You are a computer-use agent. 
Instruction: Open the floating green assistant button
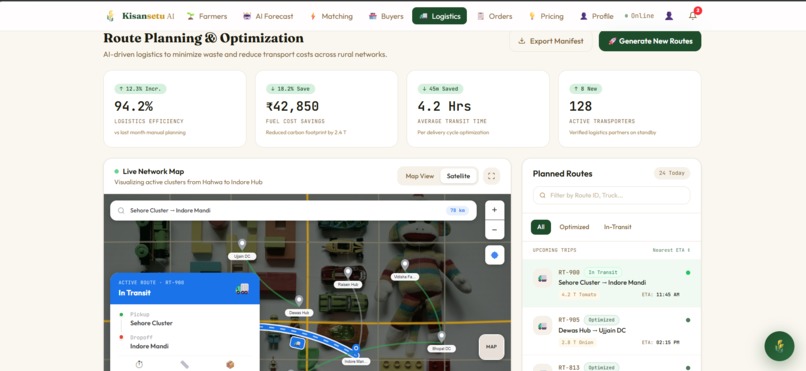coord(779,346)
